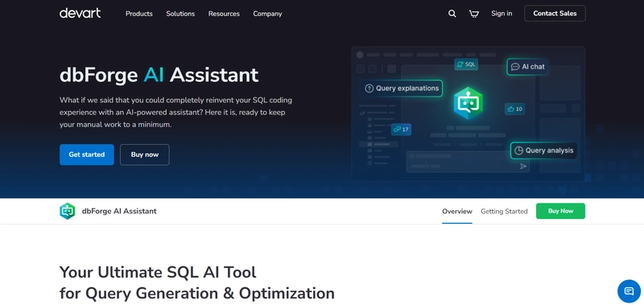Click the AI chat badge in hero image
This screenshot has width=644, height=305.
[x=527, y=67]
